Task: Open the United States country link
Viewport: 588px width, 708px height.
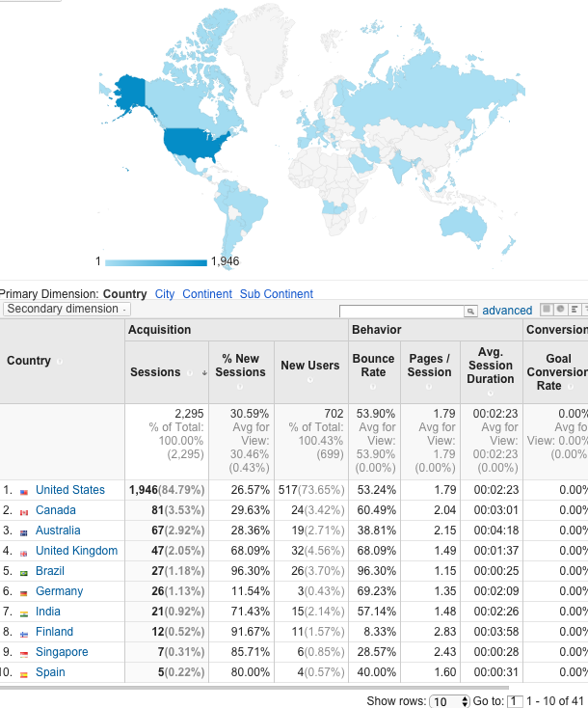Action: point(70,490)
